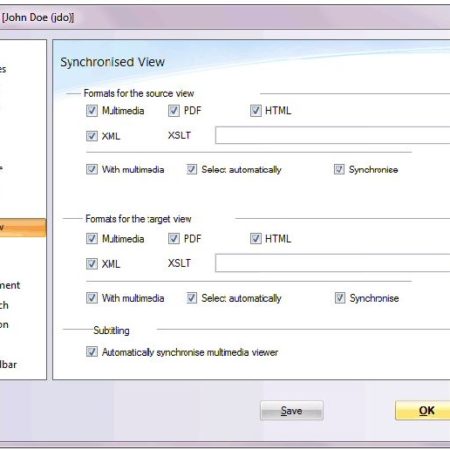The image size is (450, 450).
Task: Click the Save button
Action: click(x=292, y=411)
